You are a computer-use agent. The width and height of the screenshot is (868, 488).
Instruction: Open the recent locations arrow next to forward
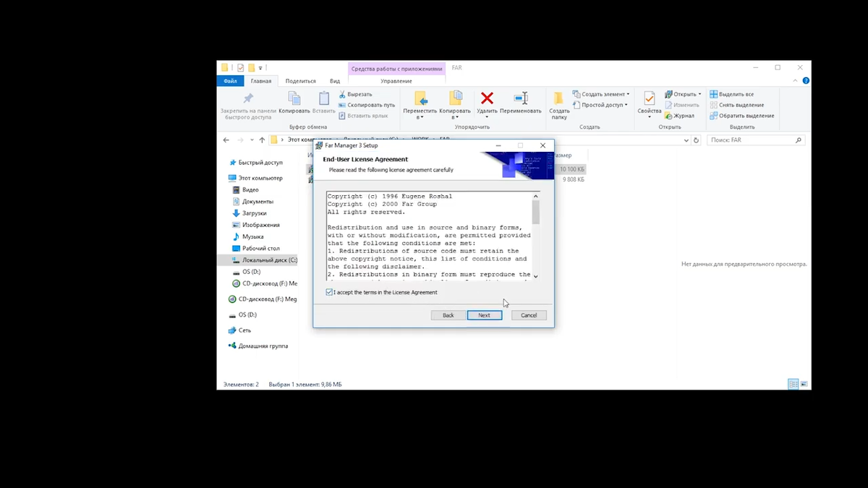(252, 140)
